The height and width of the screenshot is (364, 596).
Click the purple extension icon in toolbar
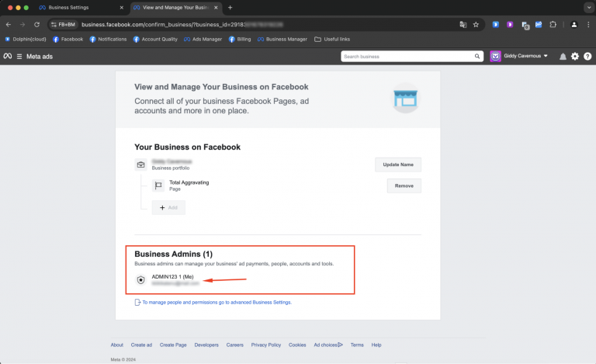coord(510,24)
